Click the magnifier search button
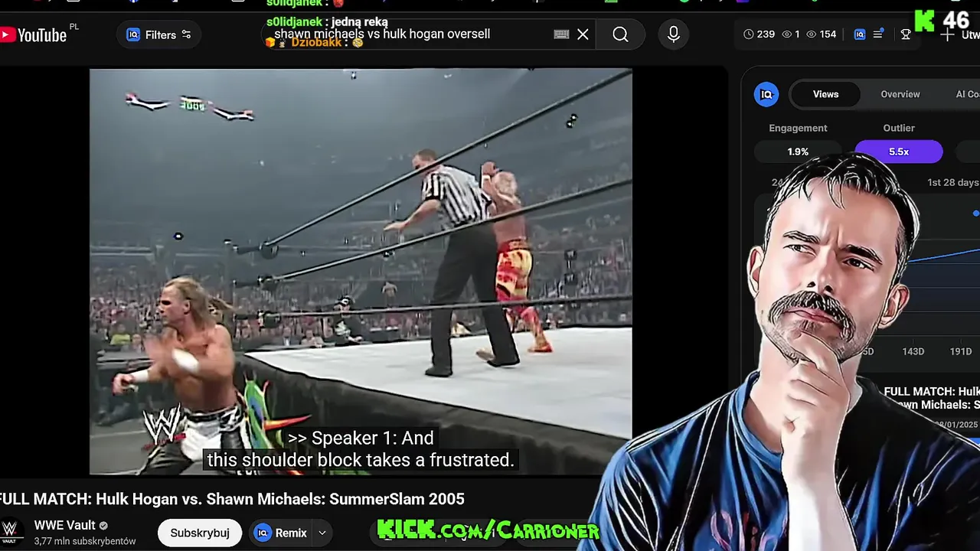The image size is (980, 551). [620, 34]
